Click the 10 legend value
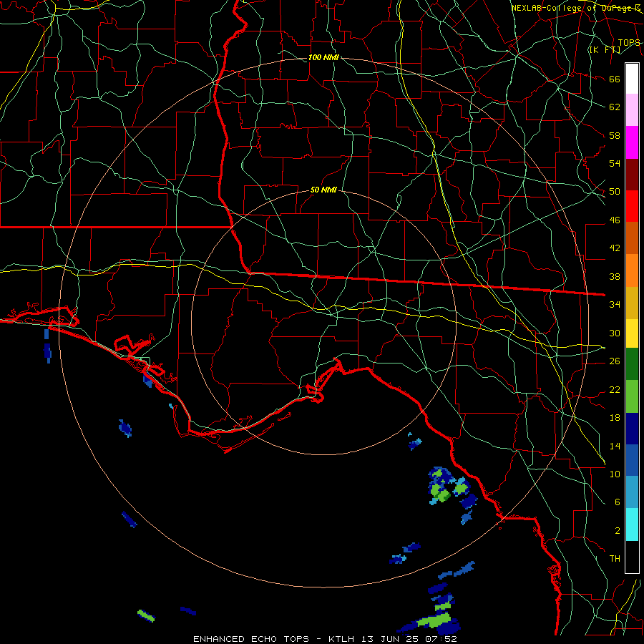The image size is (644, 644). (615, 474)
